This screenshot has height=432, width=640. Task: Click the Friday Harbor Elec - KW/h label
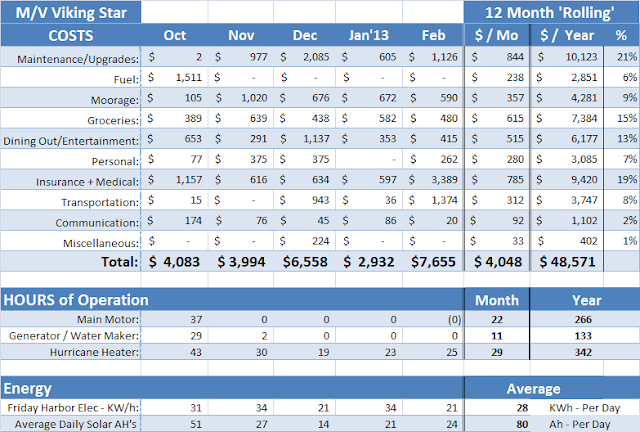(73, 408)
